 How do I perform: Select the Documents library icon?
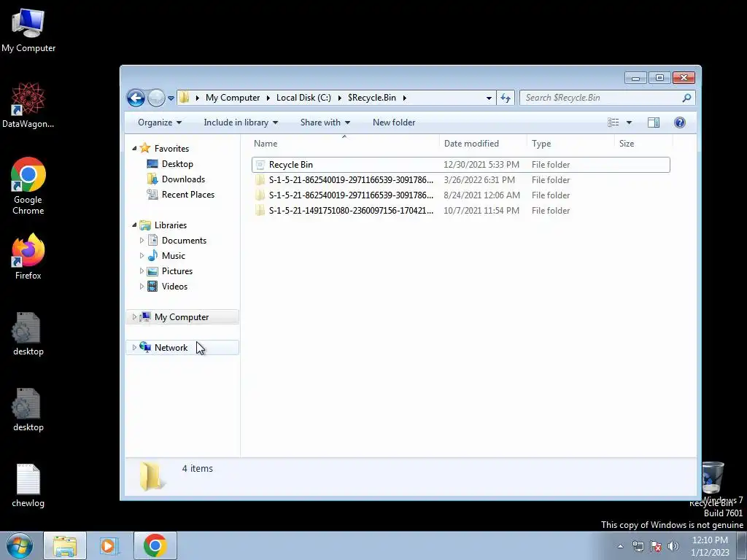[152, 240]
